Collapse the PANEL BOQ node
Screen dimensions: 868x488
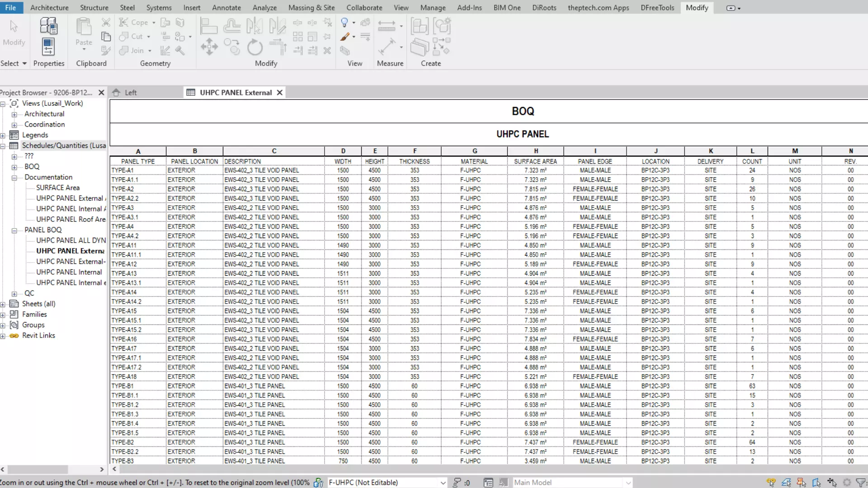click(x=14, y=230)
